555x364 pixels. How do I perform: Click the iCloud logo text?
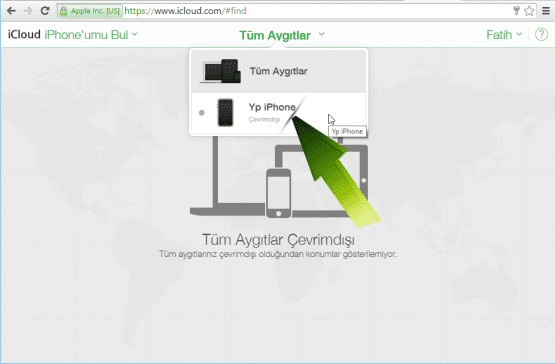[x=24, y=34]
